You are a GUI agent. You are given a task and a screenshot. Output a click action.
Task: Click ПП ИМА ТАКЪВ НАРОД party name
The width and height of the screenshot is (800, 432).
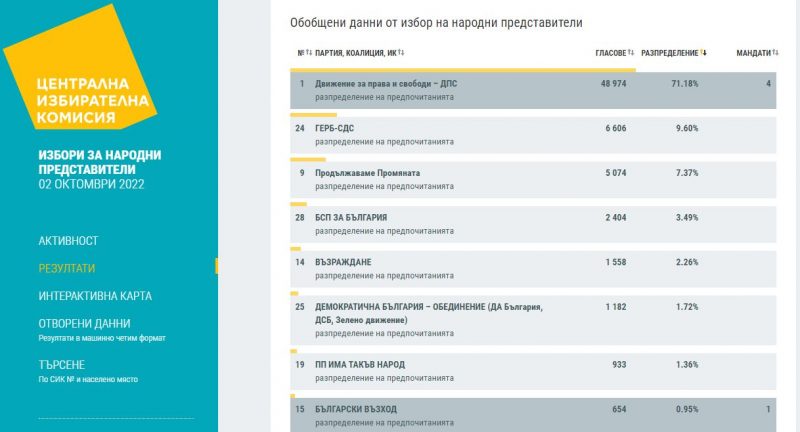[360, 365]
